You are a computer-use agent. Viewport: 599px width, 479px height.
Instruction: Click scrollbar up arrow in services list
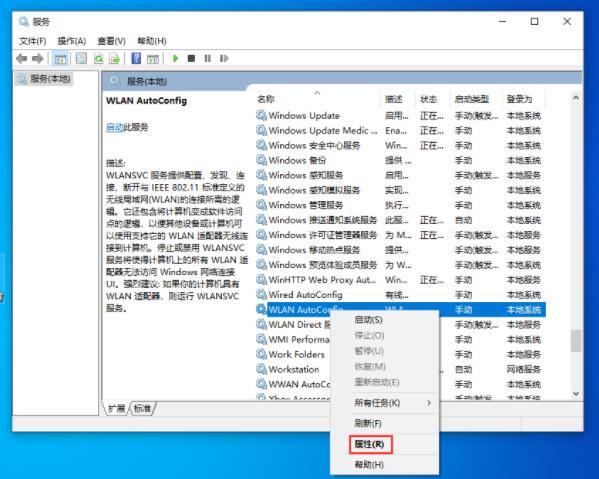576,98
